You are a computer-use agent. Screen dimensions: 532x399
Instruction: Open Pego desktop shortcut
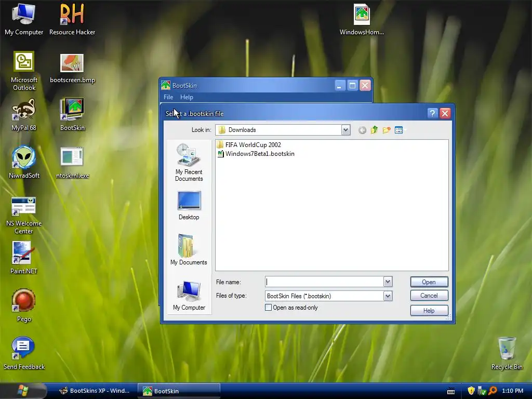click(24, 305)
